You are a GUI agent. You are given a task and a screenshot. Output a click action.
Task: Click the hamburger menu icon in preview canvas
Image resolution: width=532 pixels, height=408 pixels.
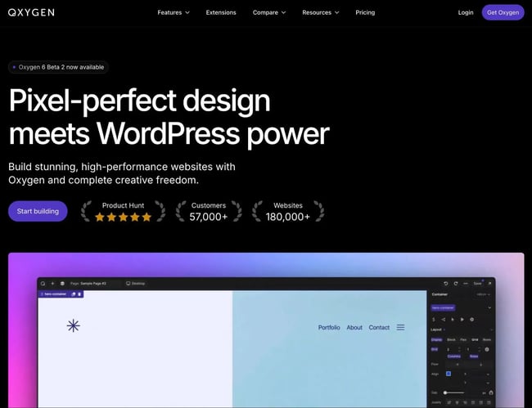(401, 327)
